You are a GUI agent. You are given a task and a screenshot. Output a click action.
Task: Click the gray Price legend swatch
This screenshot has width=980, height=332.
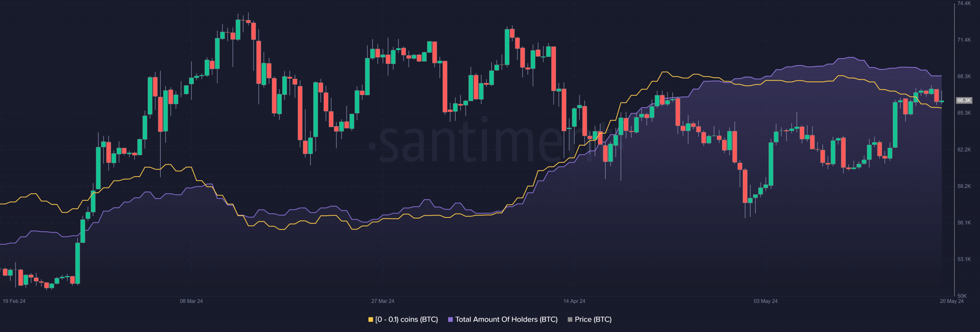pyautogui.click(x=570, y=319)
